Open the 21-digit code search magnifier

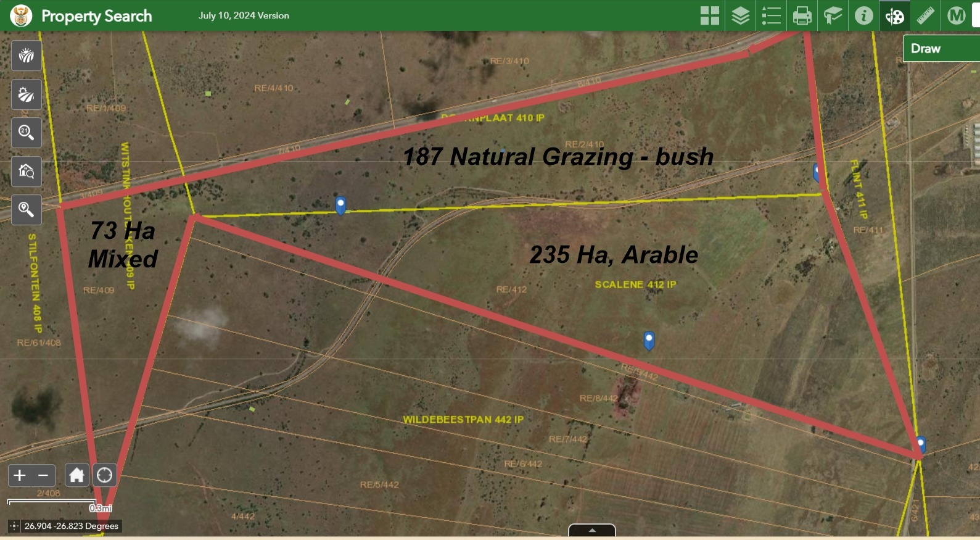click(27, 133)
